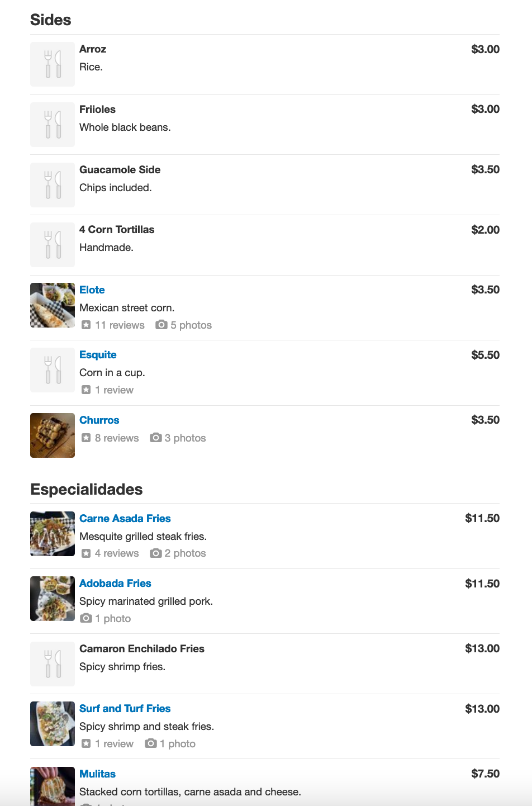Click the star icon beside Carne Asada Fries reviews
532x806 pixels.
pyautogui.click(x=86, y=553)
